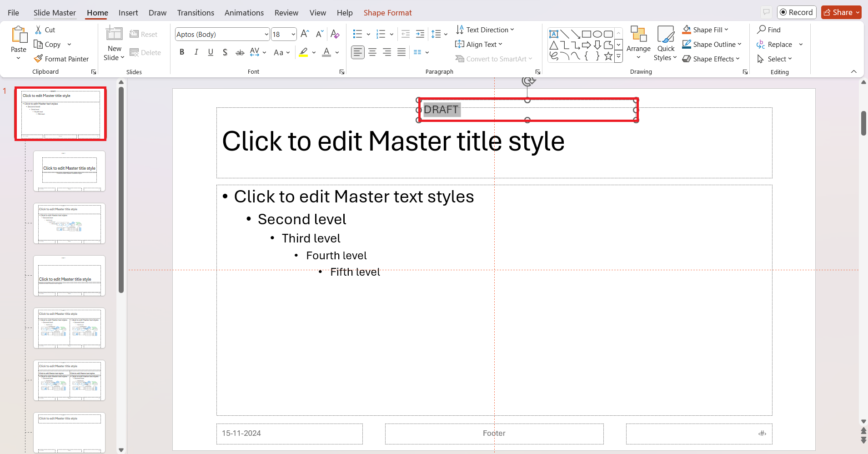Viewport: 868px width, 454px height.
Task: Select the right arrow shape in gallery
Action: tap(587, 45)
